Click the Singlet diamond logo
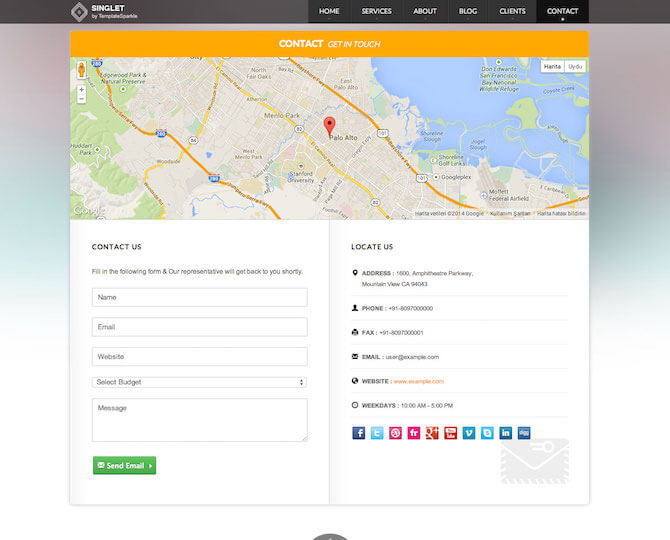Screen dimensions: 670x540 click(x=79, y=12)
